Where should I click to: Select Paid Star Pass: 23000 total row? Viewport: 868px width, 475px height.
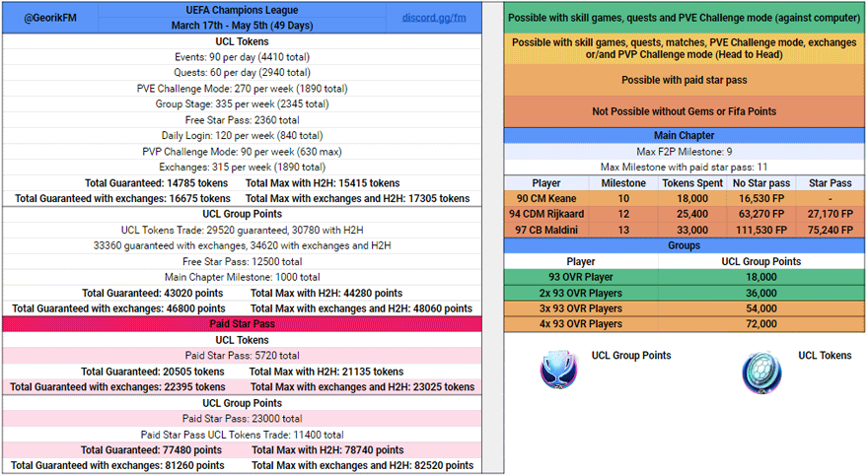[242, 419]
